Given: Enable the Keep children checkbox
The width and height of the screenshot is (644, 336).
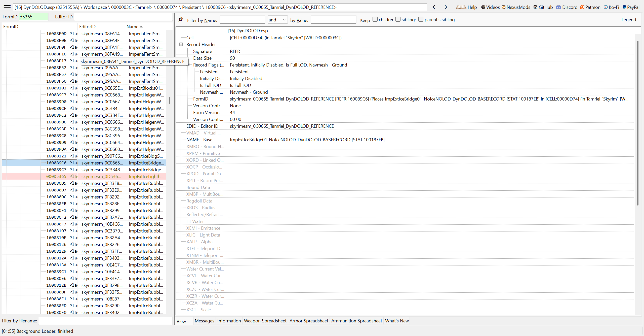Looking at the screenshot, I should [x=375, y=19].
